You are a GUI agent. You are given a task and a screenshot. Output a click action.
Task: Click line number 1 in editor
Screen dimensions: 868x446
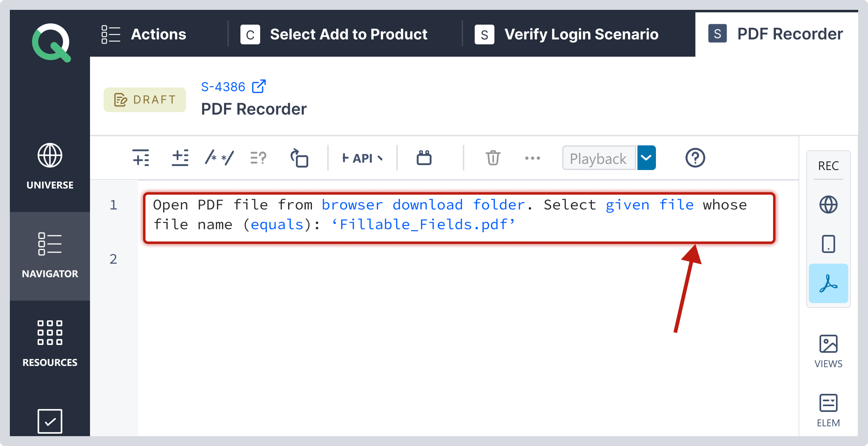pos(113,205)
